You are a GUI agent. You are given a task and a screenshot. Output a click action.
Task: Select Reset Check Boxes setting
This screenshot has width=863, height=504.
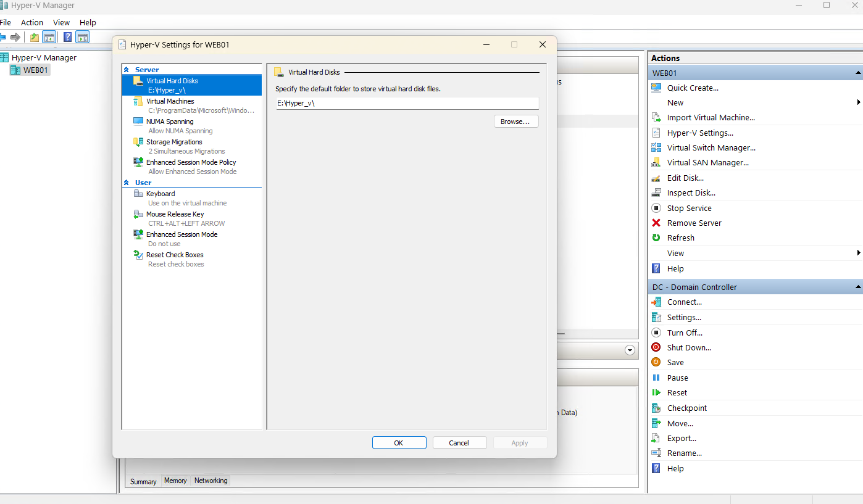point(175,255)
